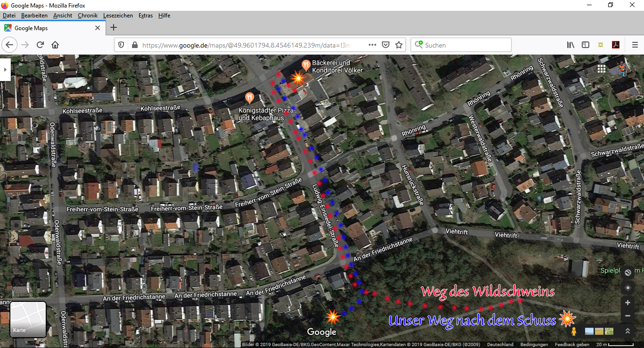
Task: Select the Google Maps tab
Action: [x=52, y=28]
